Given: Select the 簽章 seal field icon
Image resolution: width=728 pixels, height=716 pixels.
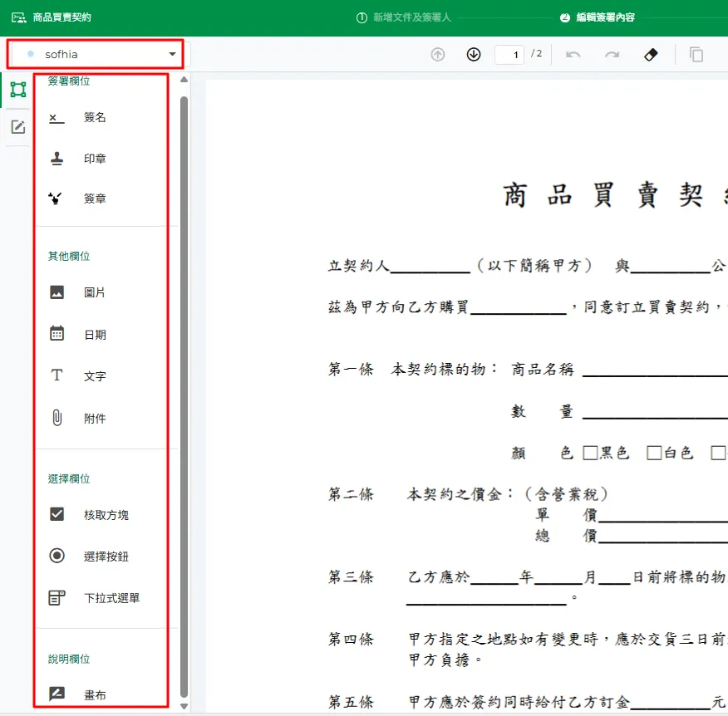Looking at the screenshot, I should tap(56, 199).
